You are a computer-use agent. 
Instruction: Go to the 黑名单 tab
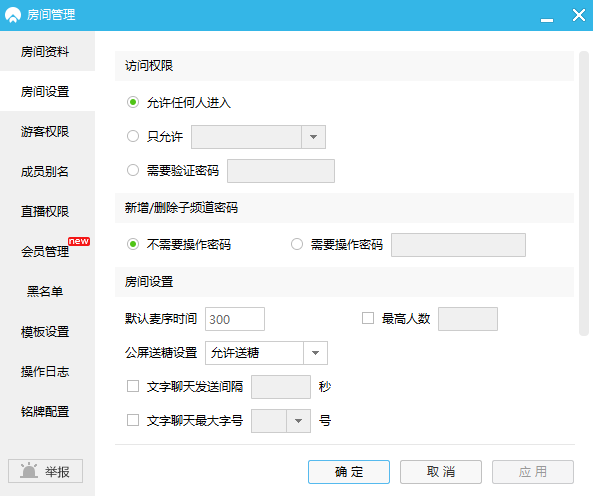pos(45,291)
